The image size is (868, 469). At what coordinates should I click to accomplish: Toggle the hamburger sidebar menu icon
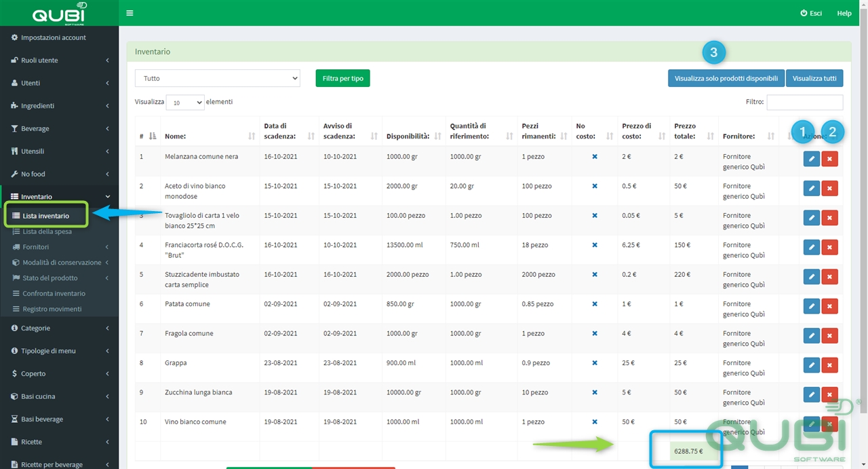130,13
